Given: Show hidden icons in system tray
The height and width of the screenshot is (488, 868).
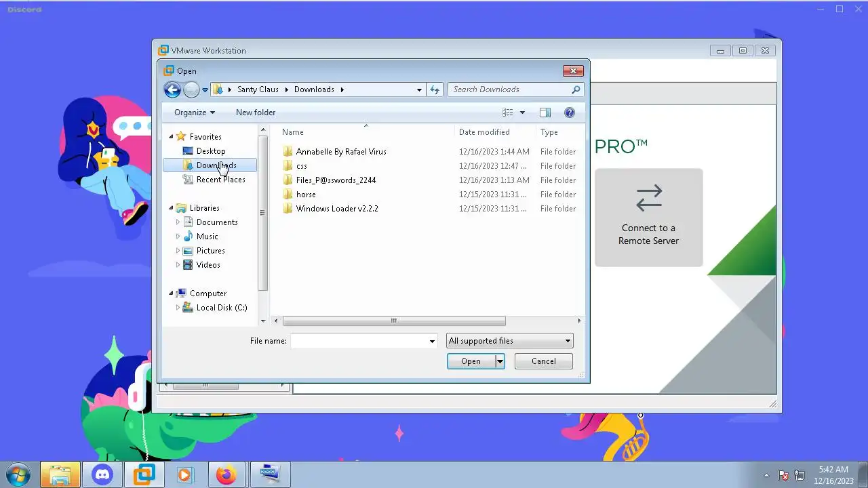Looking at the screenshot, I should tap(766, 475).
